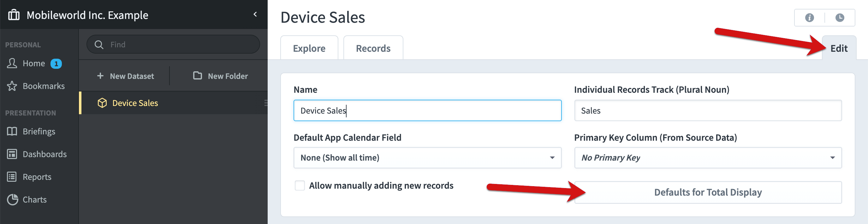Image resolution: width=868 pixels, height=224 pixels.
Task: Open Charts pie icon
Action: coord(12,199)
